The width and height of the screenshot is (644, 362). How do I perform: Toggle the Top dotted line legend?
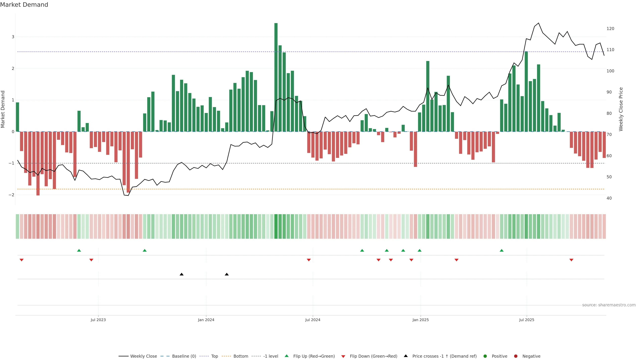pos(214,356)
